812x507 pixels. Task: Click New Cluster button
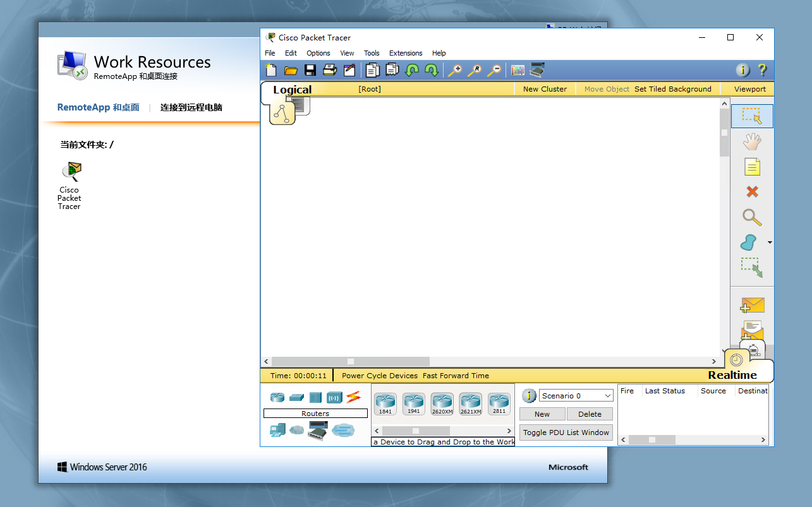(x=545, y=89)
